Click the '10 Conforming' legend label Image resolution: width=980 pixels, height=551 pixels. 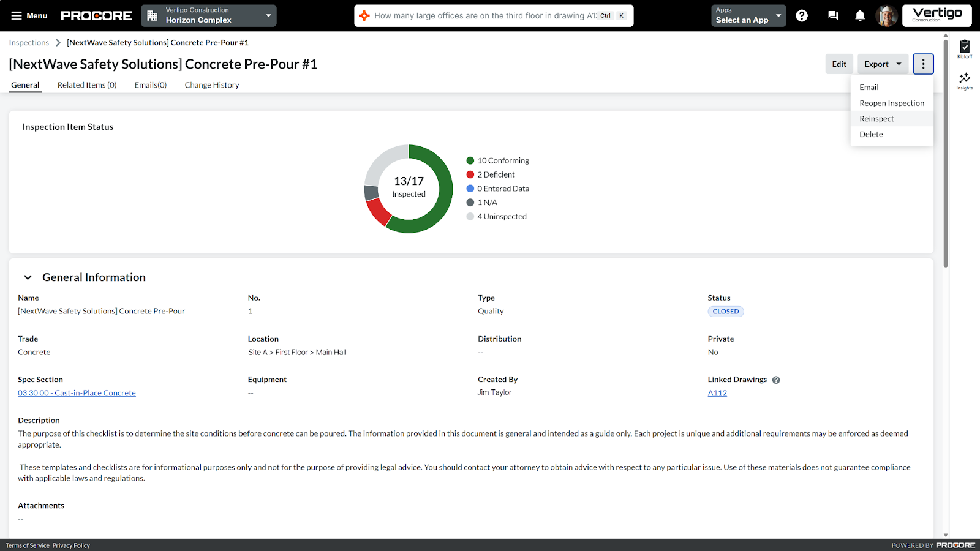503,161
